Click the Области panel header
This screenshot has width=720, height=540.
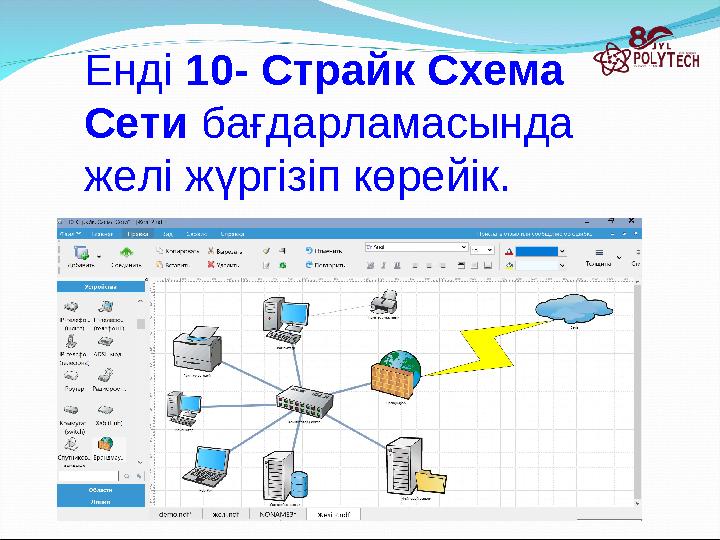click(x=101, y=490)
